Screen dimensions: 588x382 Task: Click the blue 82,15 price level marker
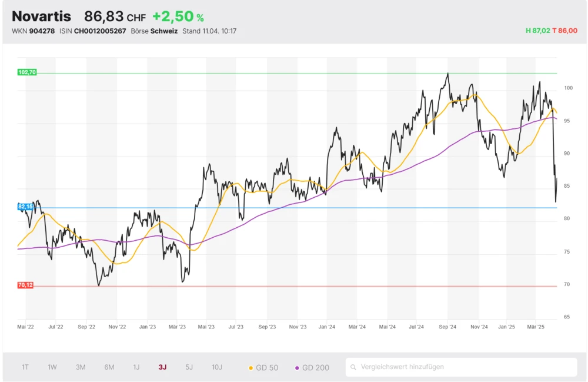pyautogui.click(x=26, y=207)
